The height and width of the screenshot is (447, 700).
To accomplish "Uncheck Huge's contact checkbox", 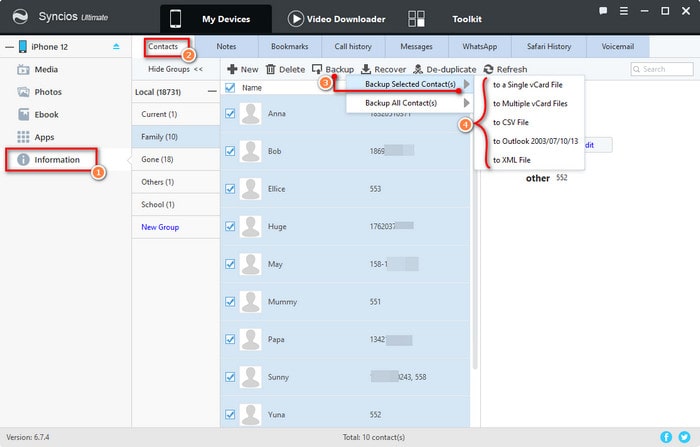I will click(x=230, y=226).
